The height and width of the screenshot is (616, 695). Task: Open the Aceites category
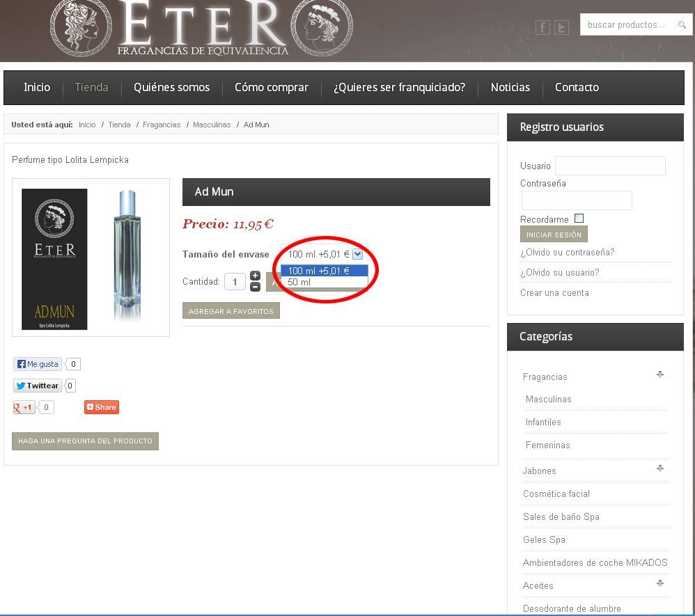[x=538, y=586]
